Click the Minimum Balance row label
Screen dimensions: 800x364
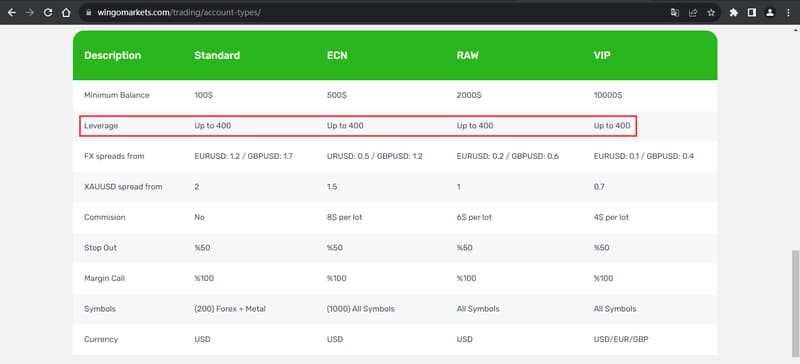coord(117,95)
